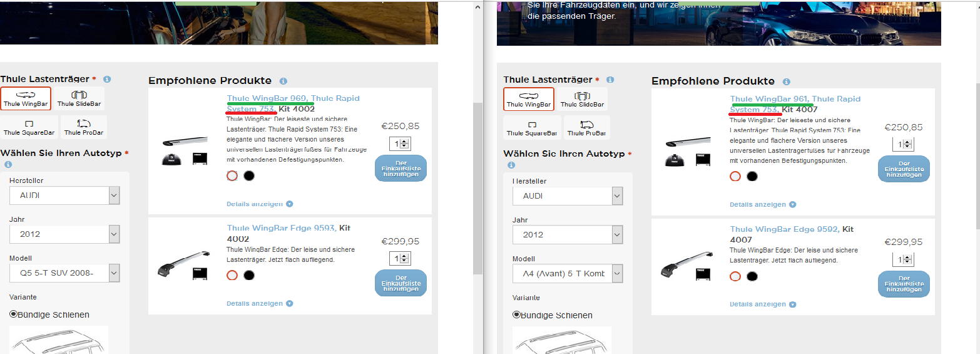Screen dimensions: 980x354
Task: Pick black color swatch for WingBar 969
Action: 249,176
